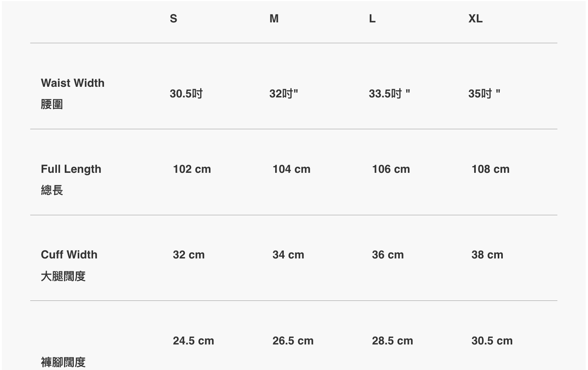Image resolution: width=588 pixels, height=370 pixels.
Task: Click the 35吋 waist value for XL
Action: (484, 93)
